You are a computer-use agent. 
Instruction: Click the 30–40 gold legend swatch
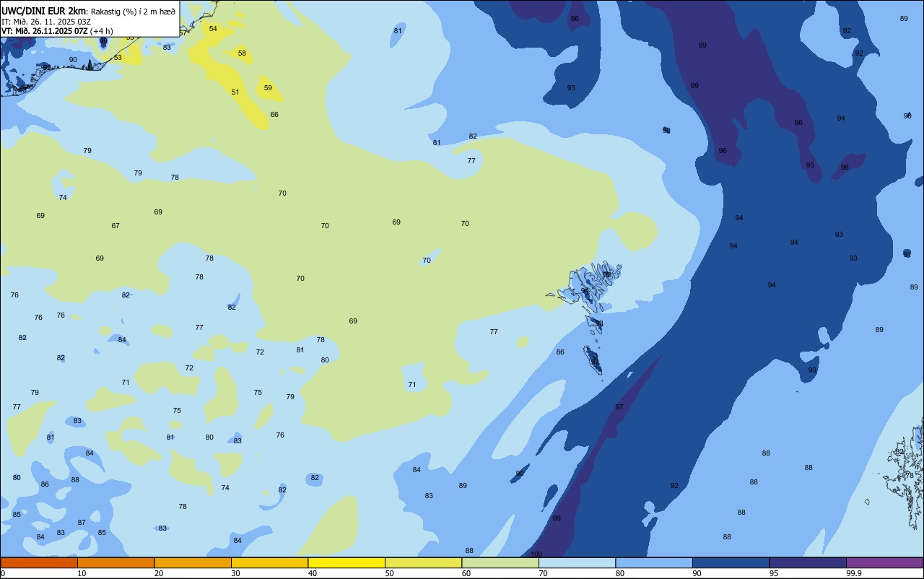[x=269, y=562]
